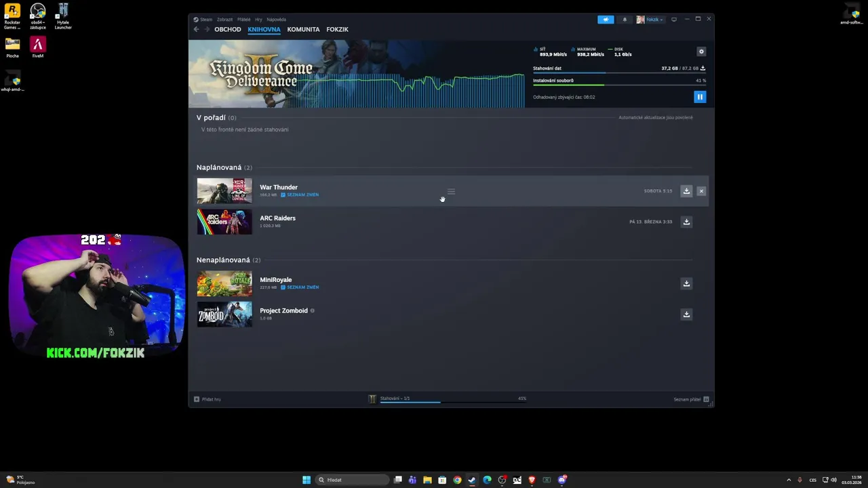Open Rockstar Games desktop shortcut

[12, 16]
